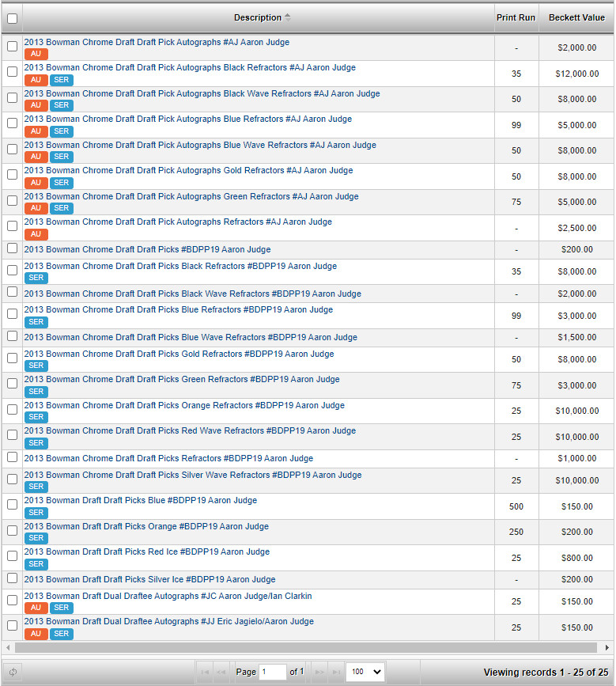Click SER badge on Autographs Gold Refractors row
The height and width of the screenshot is (686, 616).
(61, 183)
